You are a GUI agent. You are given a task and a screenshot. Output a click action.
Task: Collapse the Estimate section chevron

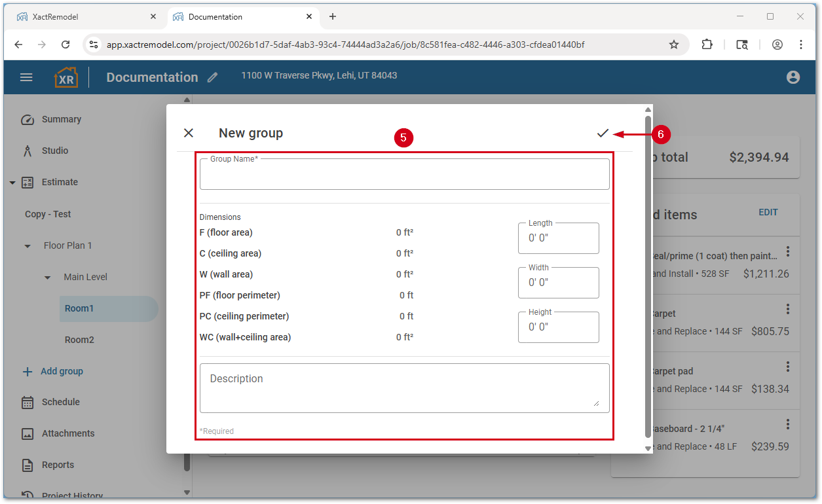pyautogui.click(x=13, y=182)
